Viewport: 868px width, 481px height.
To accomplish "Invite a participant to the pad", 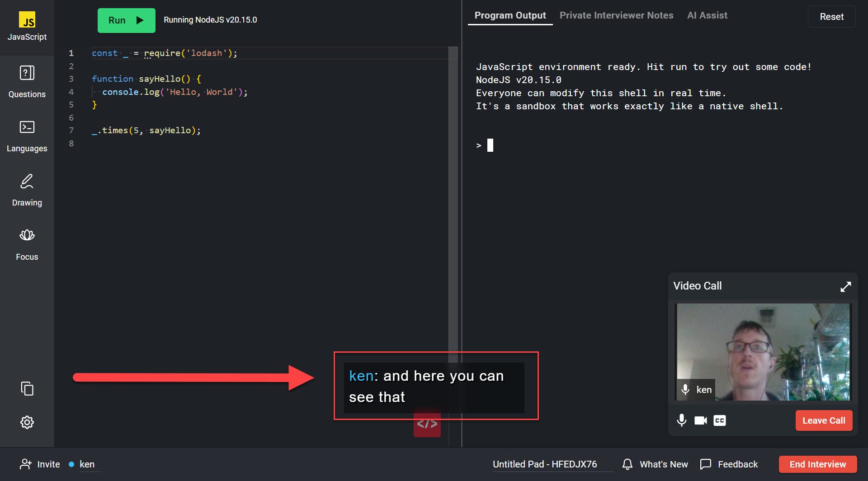I will pyautogui.click(x=40, y=464).
